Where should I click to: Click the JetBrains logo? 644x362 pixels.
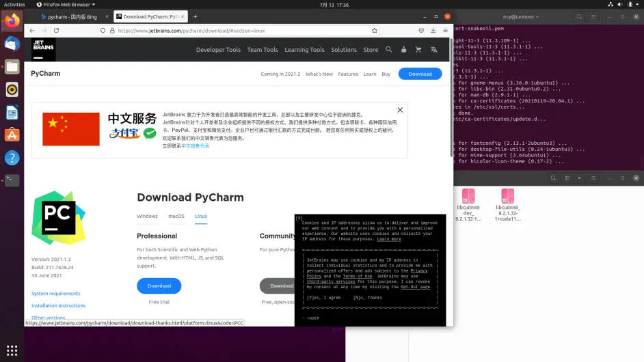pyautogui.click(x=43, y=49)
